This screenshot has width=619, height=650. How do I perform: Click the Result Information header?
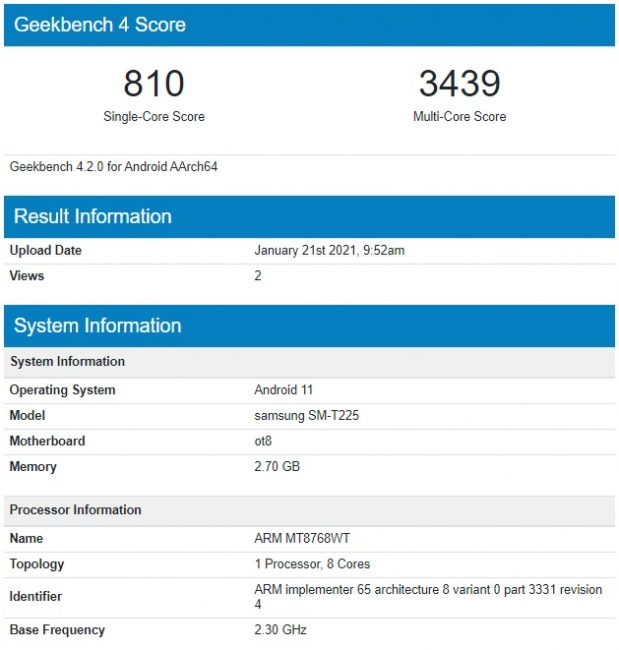coord(309,217)
